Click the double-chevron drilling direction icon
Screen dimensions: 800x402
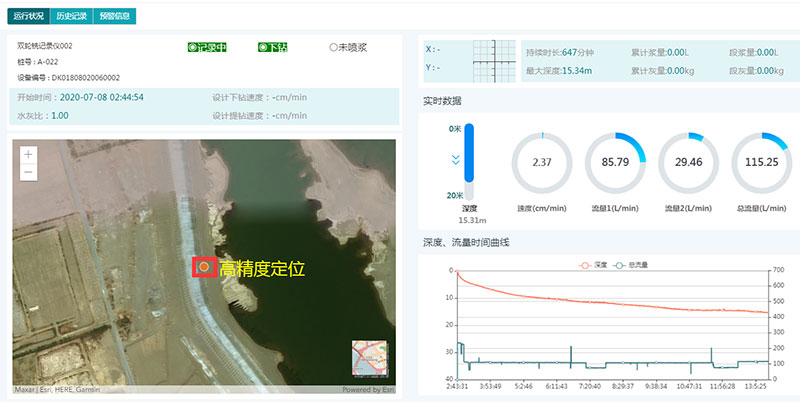click(456, 160)
